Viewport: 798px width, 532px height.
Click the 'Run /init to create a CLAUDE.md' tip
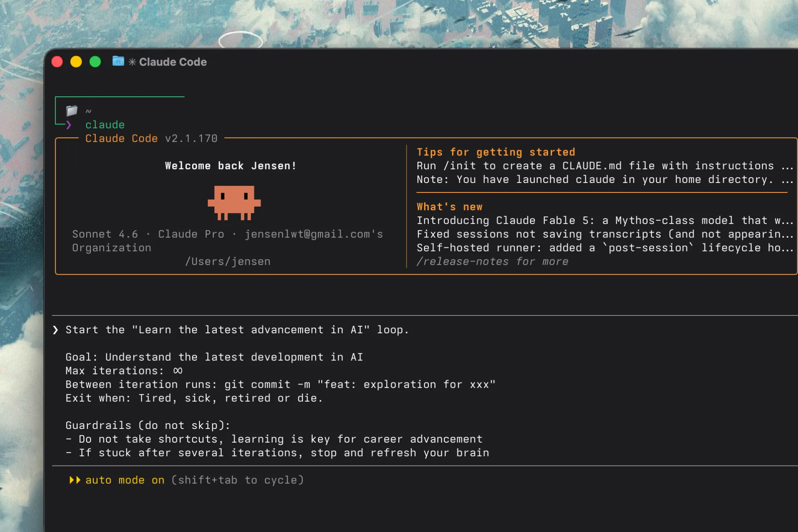605,166
